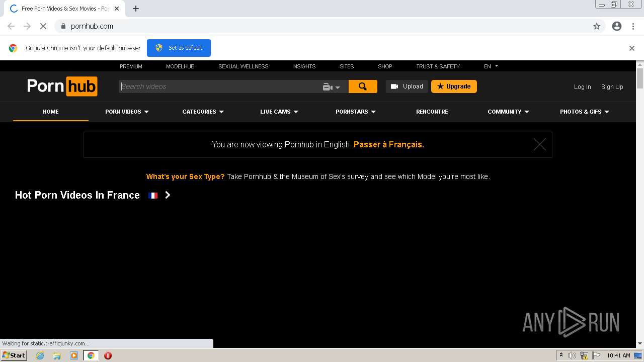
Task: Click the red round taskbar icon
Action: click(x=108, y=355)
